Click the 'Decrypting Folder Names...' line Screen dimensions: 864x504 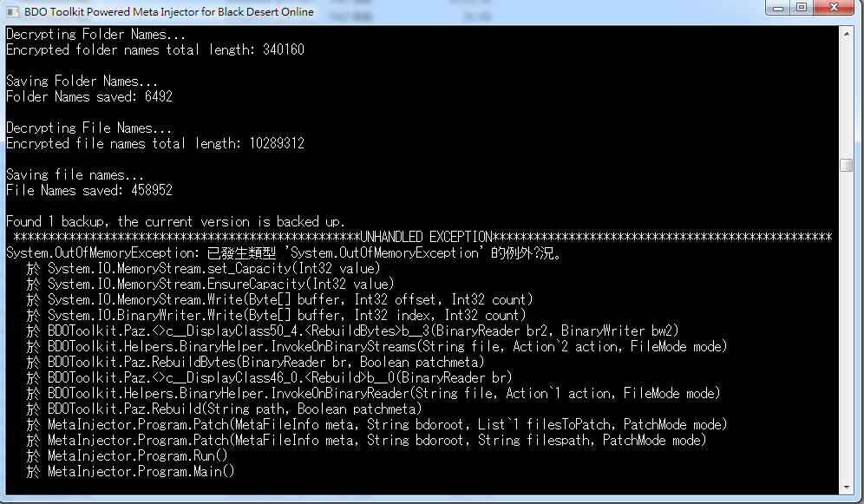[x=96, y=35]
